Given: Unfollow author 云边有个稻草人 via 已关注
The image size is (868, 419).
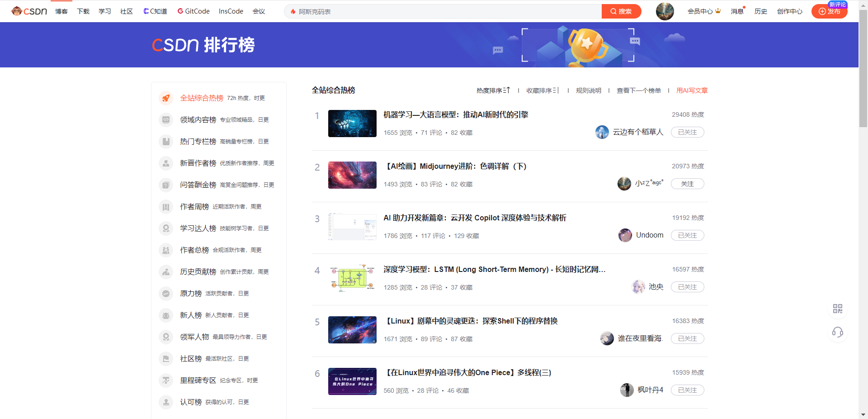Looking at the screenshot, I should (687, 132).
